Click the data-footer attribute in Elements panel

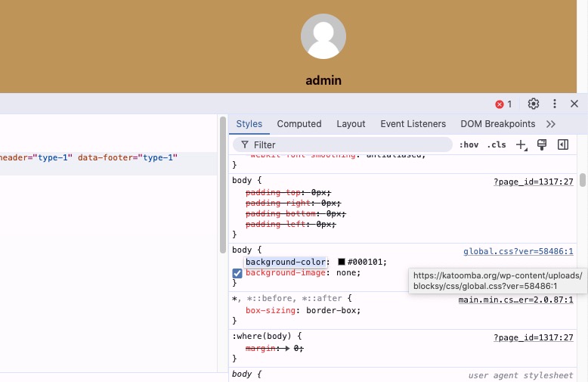point(128,157)
